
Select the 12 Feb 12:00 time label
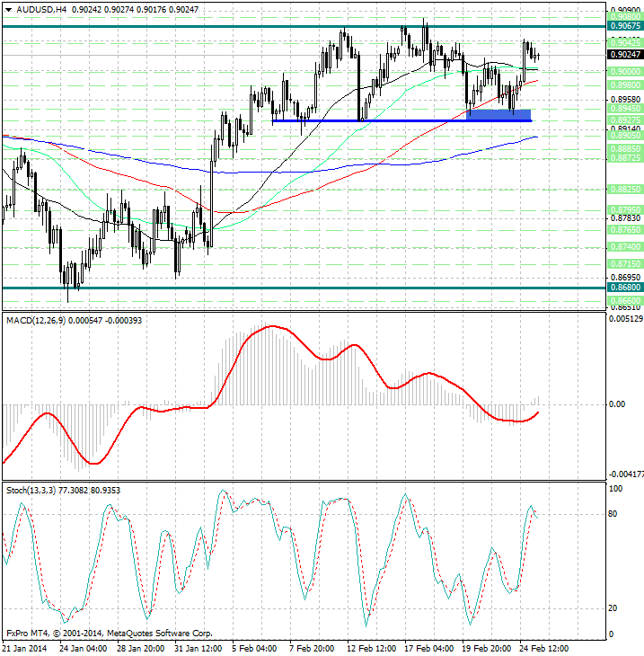(x=371, y=649)
